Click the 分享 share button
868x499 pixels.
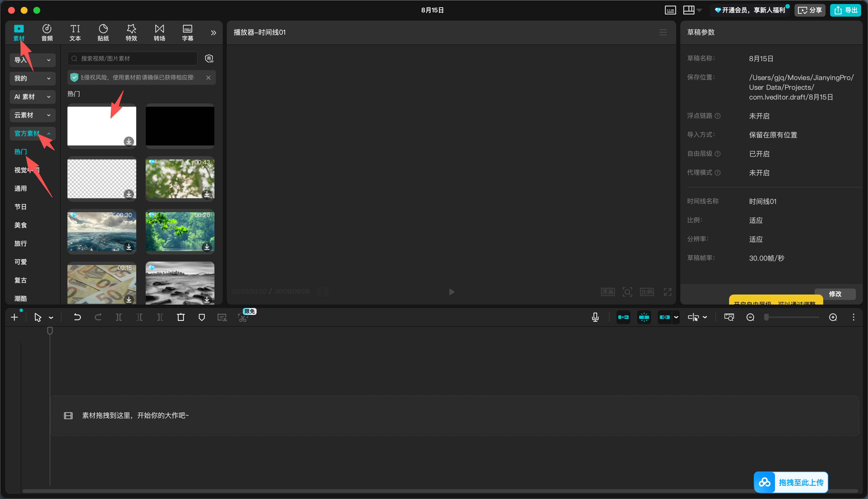(810, 10)
